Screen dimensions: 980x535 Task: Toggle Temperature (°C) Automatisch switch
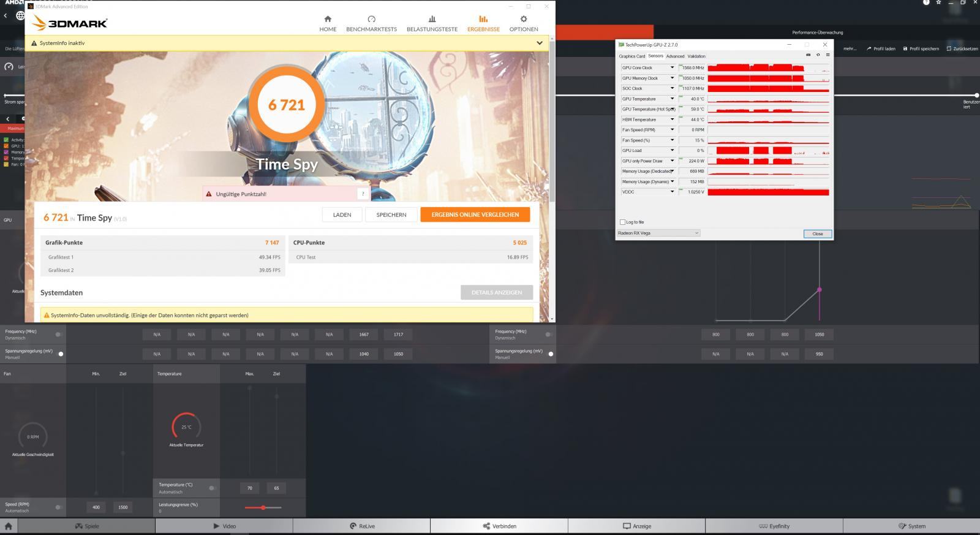[x=212, y=488]
